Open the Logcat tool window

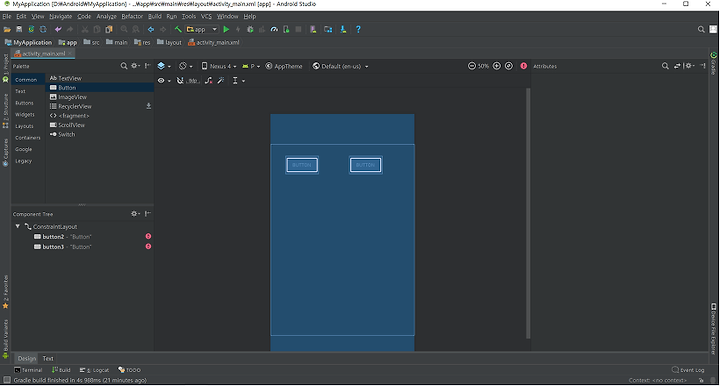tap(95, 370)
